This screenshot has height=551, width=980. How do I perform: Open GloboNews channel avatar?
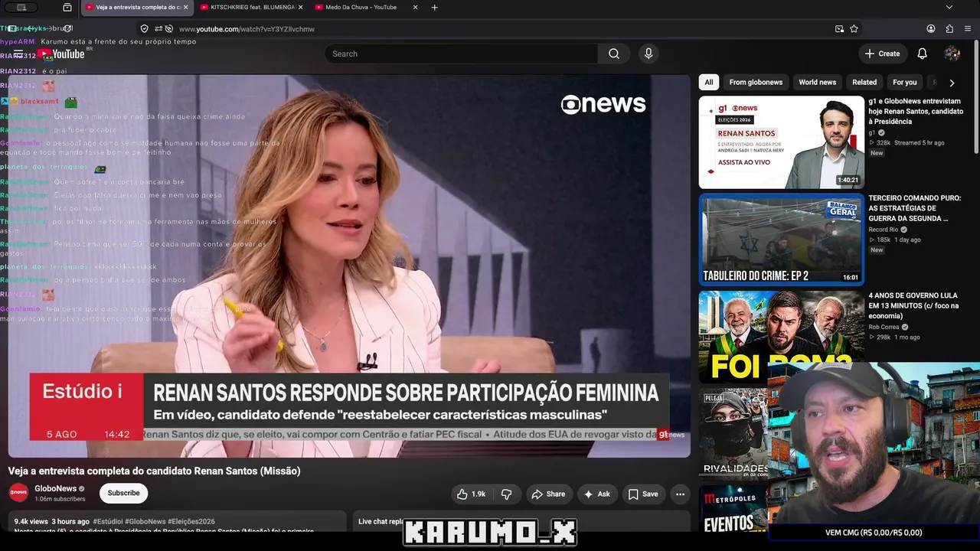(x=18, y=493)
